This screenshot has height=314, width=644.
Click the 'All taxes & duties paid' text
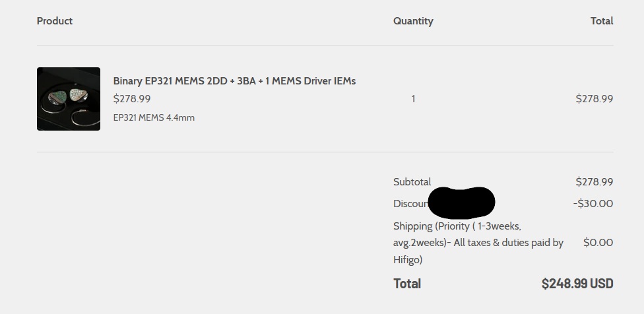pyautogui.click(x=509, y=243)
